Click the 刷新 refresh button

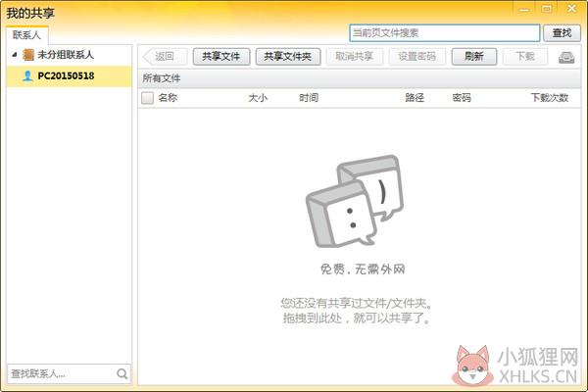[x=474, y=57]
